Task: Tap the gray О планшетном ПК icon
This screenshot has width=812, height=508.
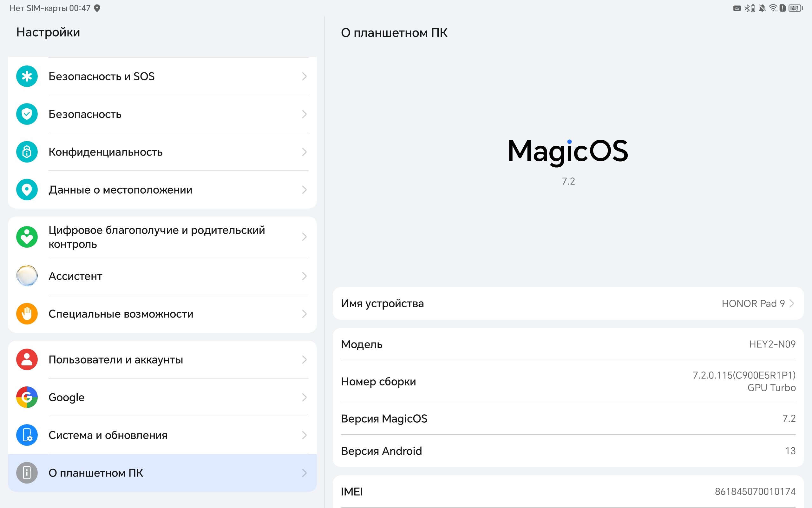Action: (27, 473)
